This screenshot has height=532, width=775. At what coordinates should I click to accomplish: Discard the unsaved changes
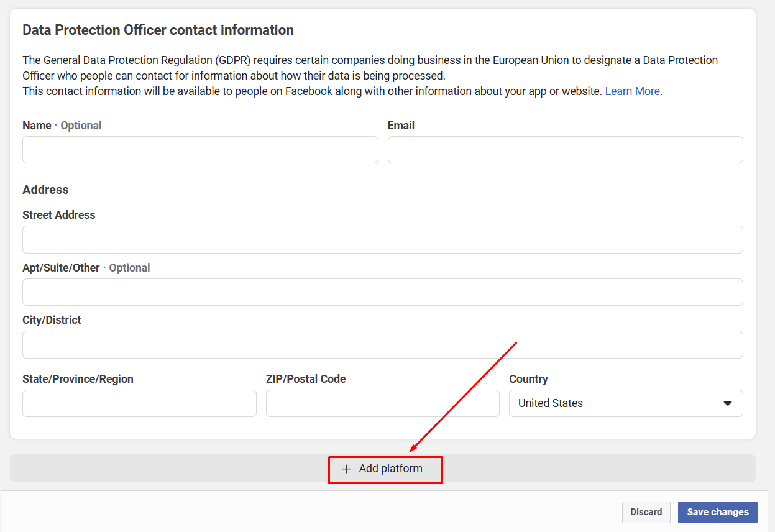[x=646, y=512]
